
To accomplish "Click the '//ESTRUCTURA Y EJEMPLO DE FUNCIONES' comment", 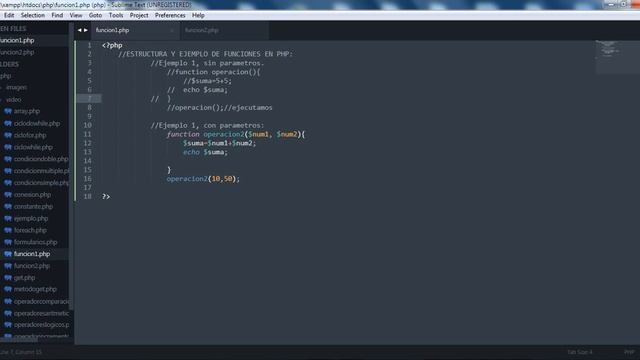I will (x=205, y=54).
